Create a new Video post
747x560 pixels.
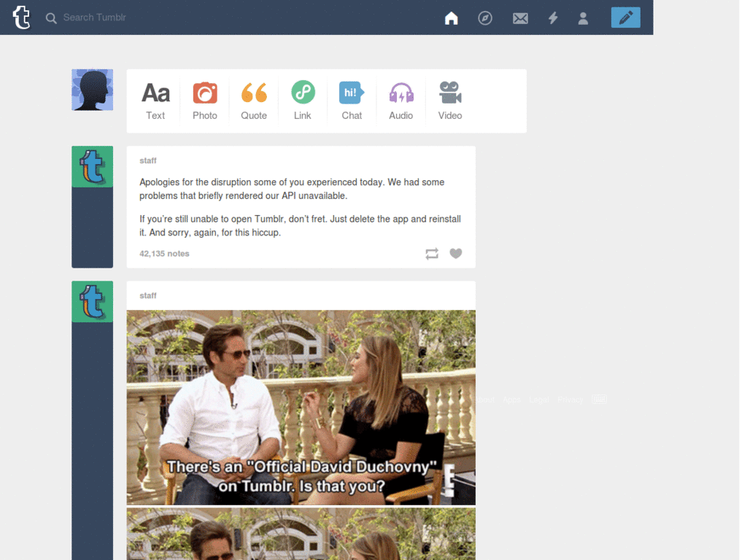point(450,101)
